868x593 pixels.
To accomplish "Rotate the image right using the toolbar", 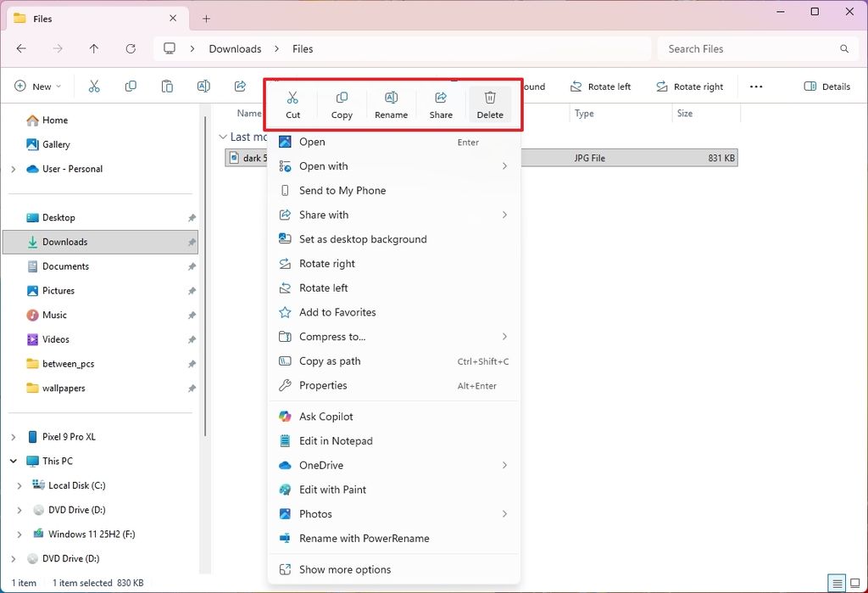I will click(x=691, y=86).
